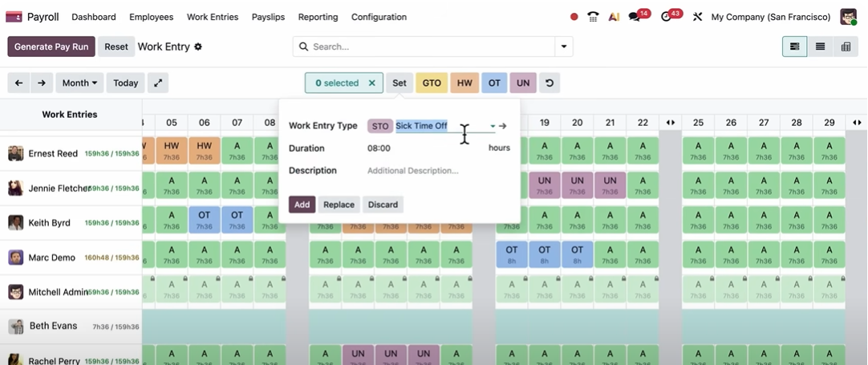This screenshot has height=365, width=868.
Task: Go to next period with right arrow
Action: [42, 83]
